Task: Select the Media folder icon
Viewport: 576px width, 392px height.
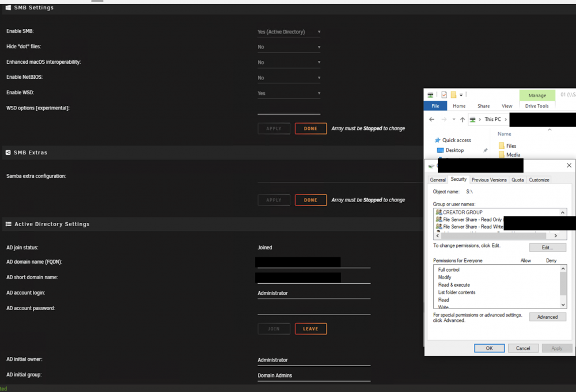Action: click(502, 154)
